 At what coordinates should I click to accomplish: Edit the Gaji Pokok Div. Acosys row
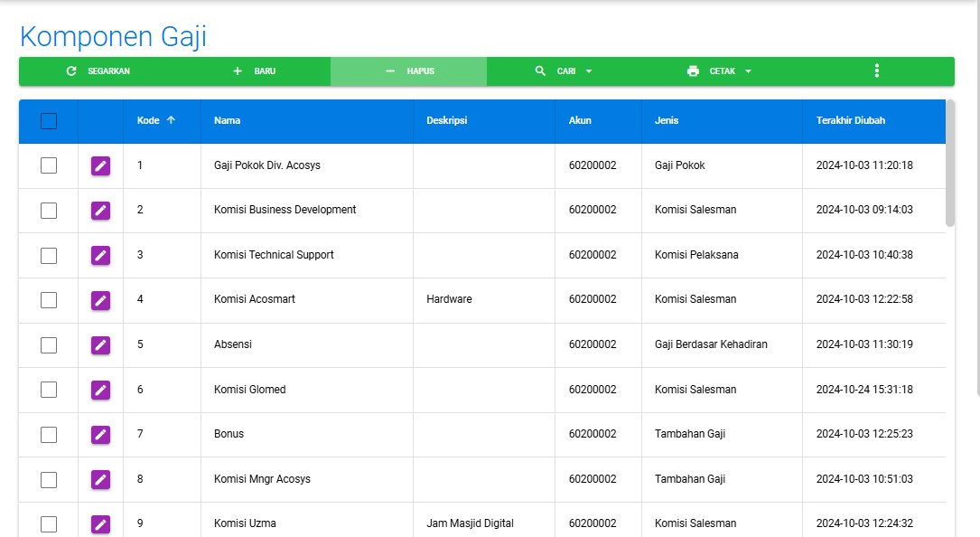coord(100,165)
